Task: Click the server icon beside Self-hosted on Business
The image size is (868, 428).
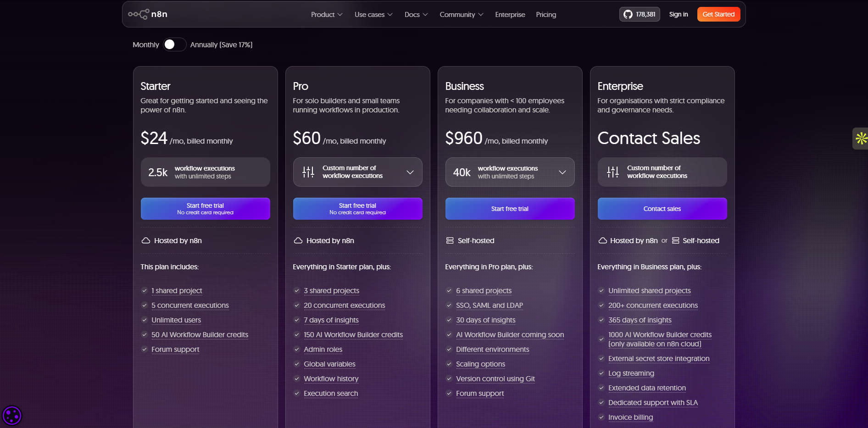Action: [450, 240]
